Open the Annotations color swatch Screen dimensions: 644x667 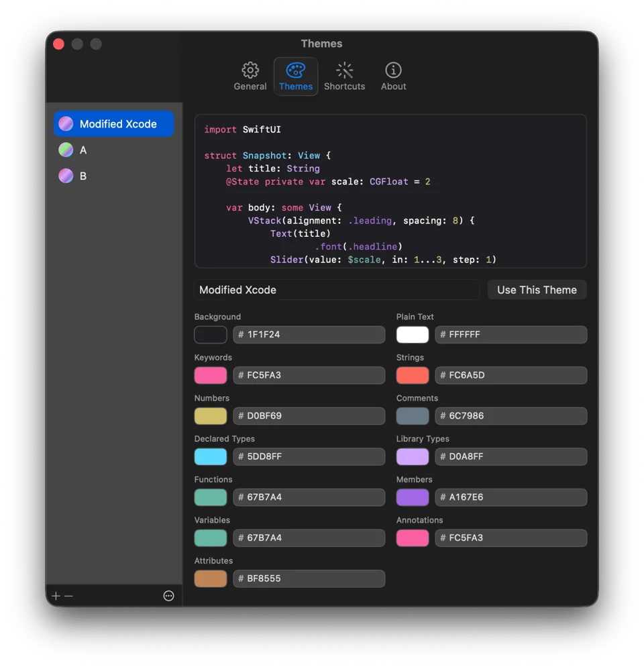412,537
